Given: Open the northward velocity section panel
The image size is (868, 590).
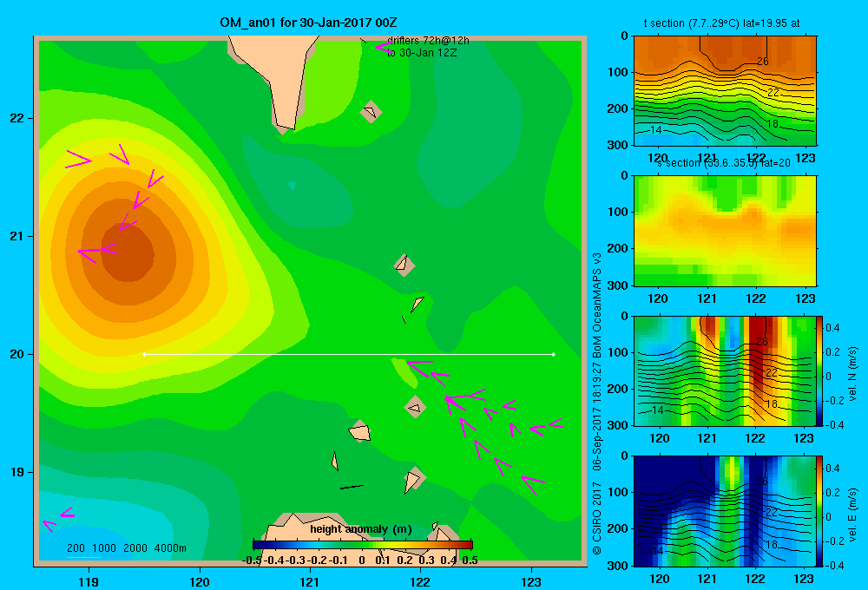Looking at the screenshot, I should point(725,370).
